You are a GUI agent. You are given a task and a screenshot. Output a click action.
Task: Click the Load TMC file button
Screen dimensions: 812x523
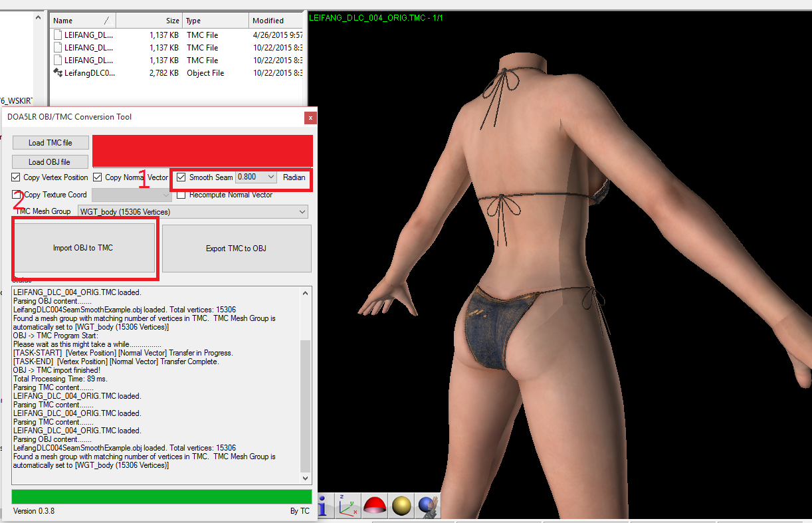pyautogui.click(x=50, y=143)
